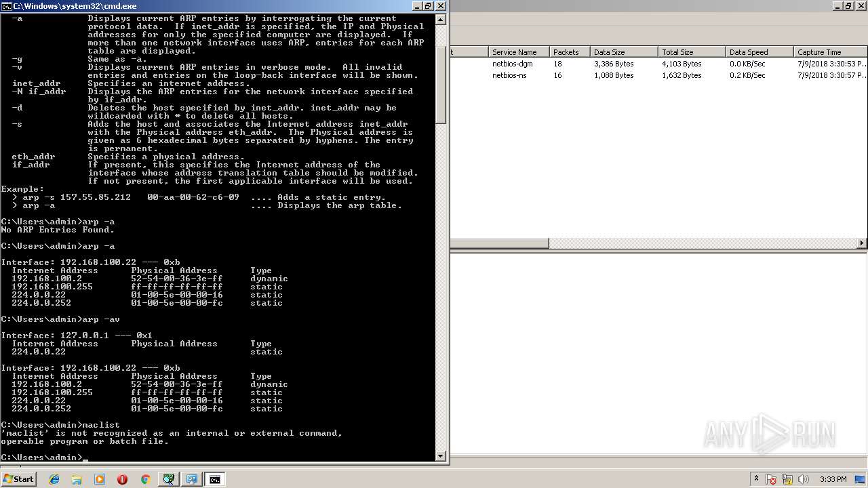
Task: Select the netbios-dgm row
Action: tap(658, 64)
